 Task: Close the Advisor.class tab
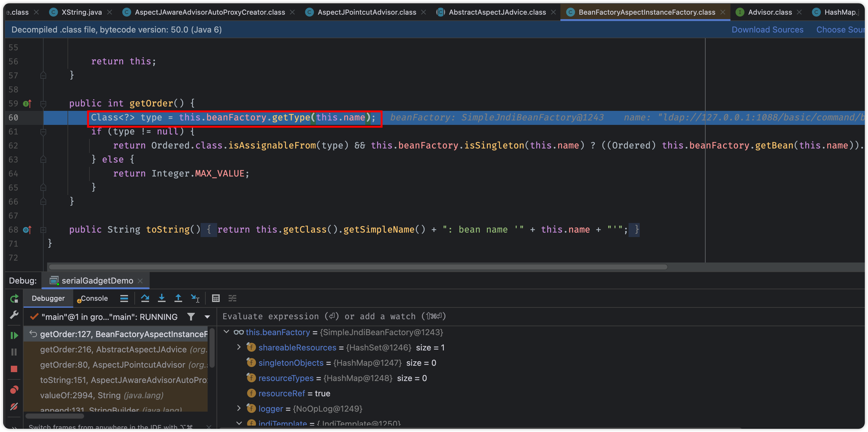tap(799, 12)
